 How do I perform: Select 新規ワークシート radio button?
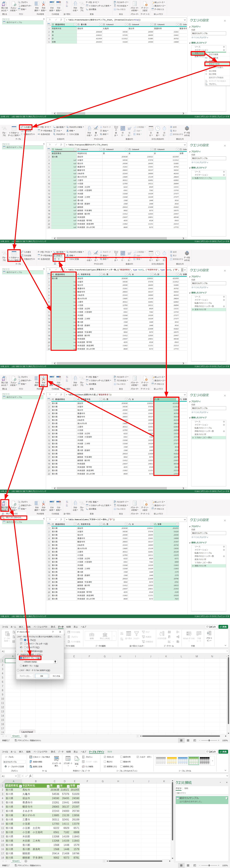click(x=21, y=666)
